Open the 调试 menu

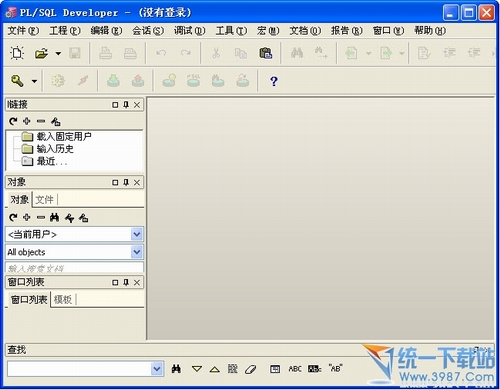(x=189, y=31)
